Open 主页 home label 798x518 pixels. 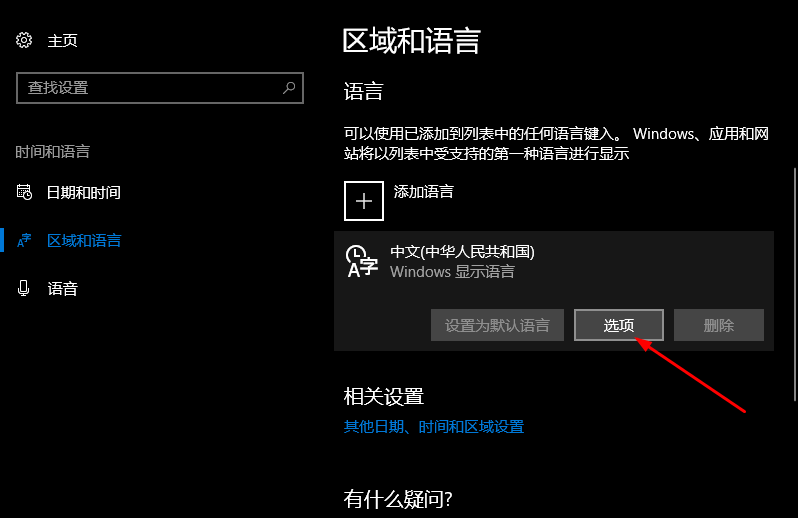coord(62,41)
